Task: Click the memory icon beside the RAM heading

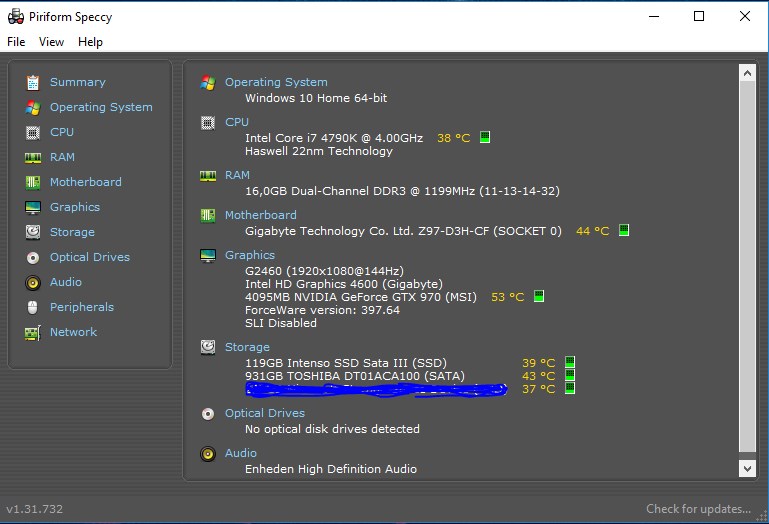Action: 208,176
